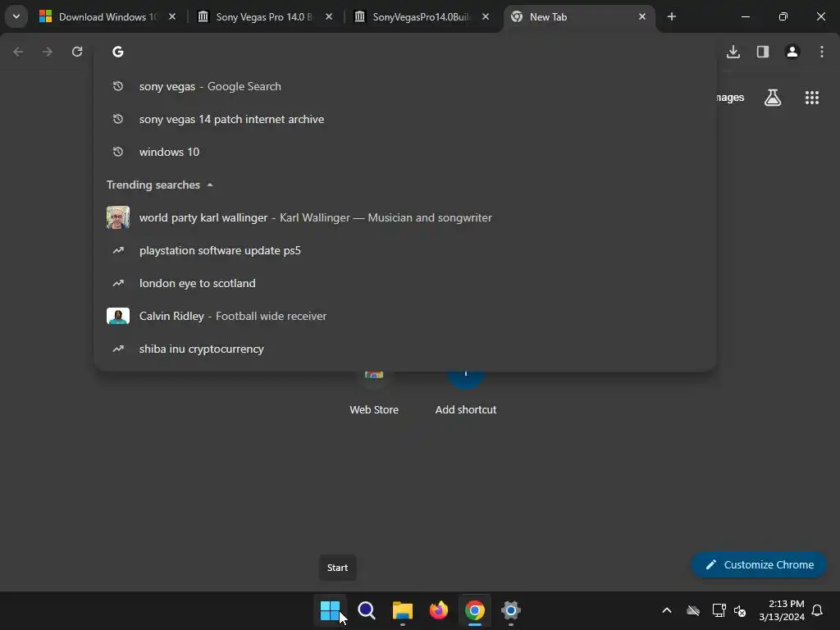Click the Add shortcut button
This screenshot has height=630, width=840.
point(466,394)
